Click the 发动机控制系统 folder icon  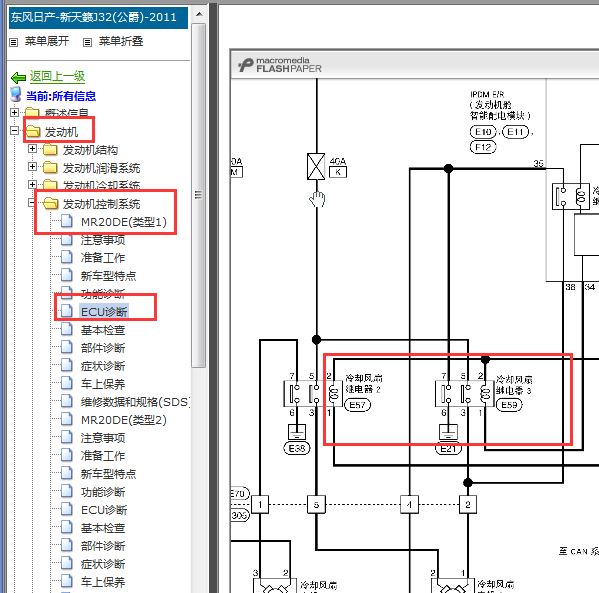coord(50,203)
